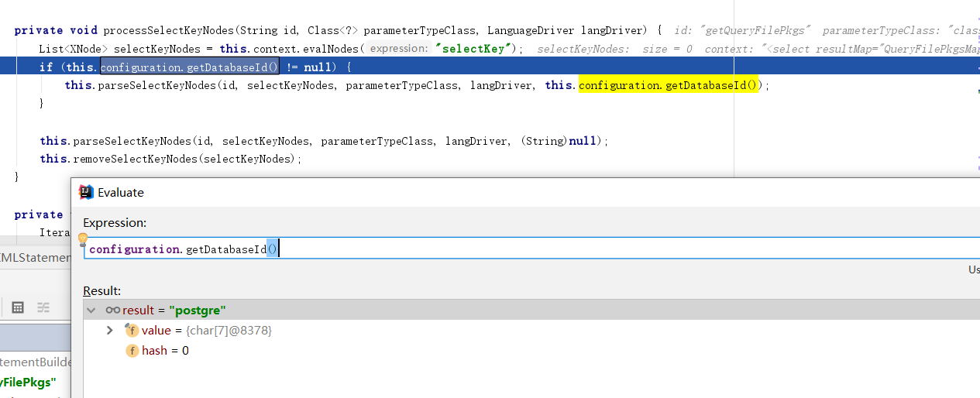980x398 pixels.
Task: Click inline debug hint id: "getQueryFilePkgs"
Action: (x=743, y=30)
